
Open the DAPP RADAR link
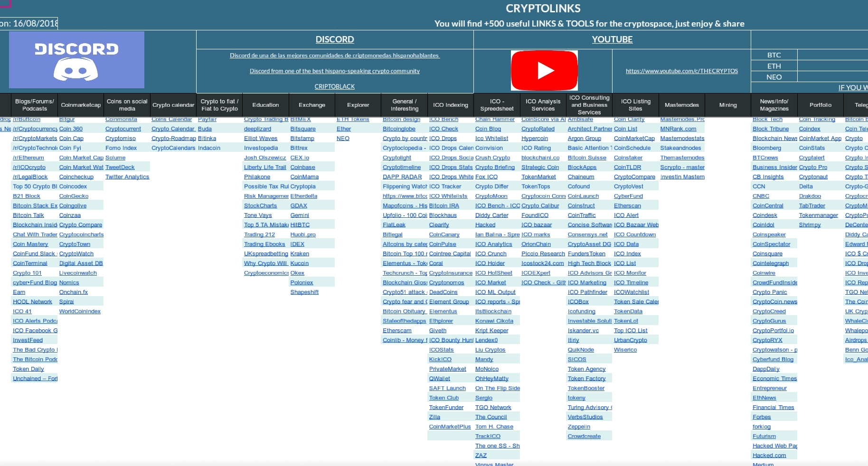pyautogui.click(x=402, y=177)
